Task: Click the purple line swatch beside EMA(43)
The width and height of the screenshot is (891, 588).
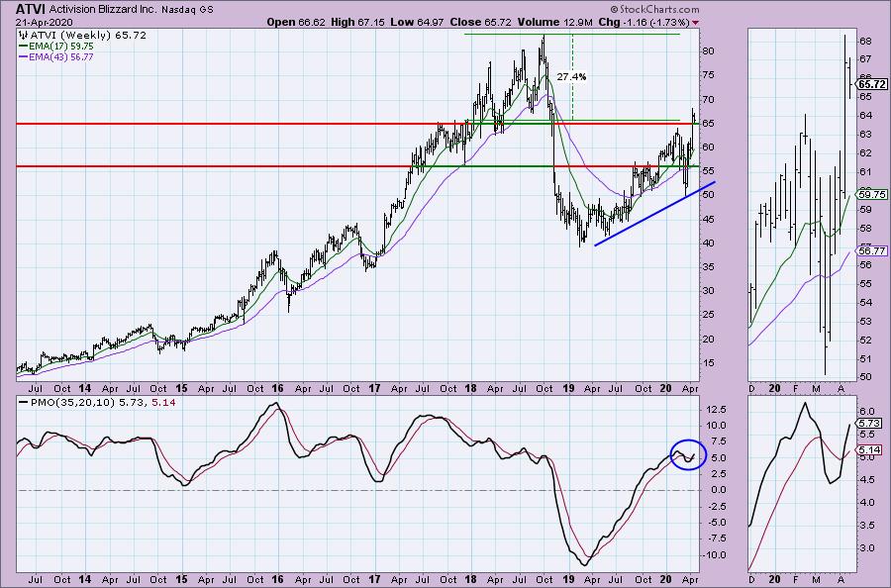Action: click(x=24, y=56)
